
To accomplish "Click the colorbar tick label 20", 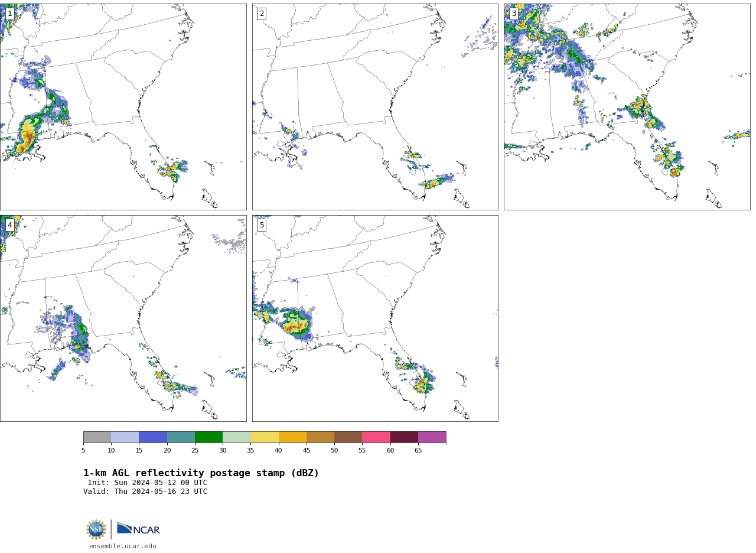I will (x=167, y=451).
